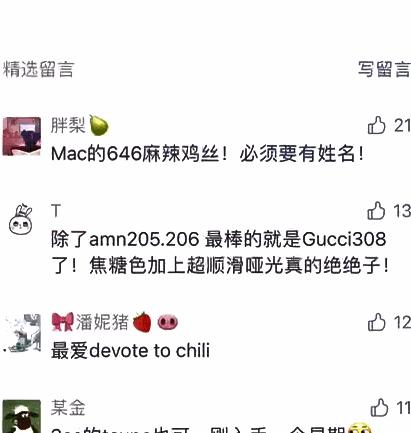Tap the username 胖梨

click(x=68, y=125)
